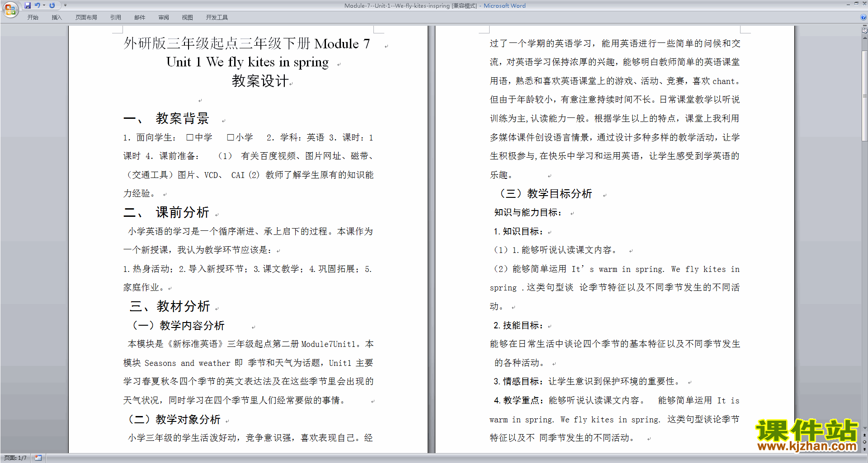
Task: Click the 页面: 1/7 status bar indicator
Action: pos(15,458)
